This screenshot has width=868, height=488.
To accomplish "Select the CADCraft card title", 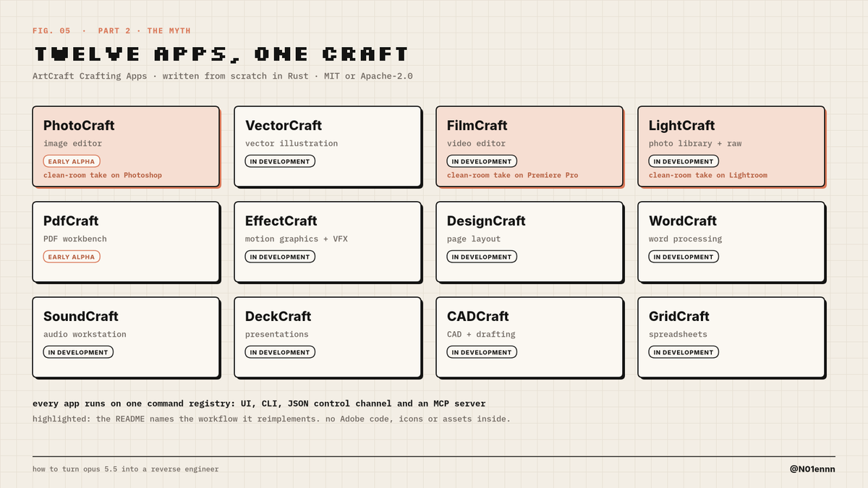I will pos(478,317).
